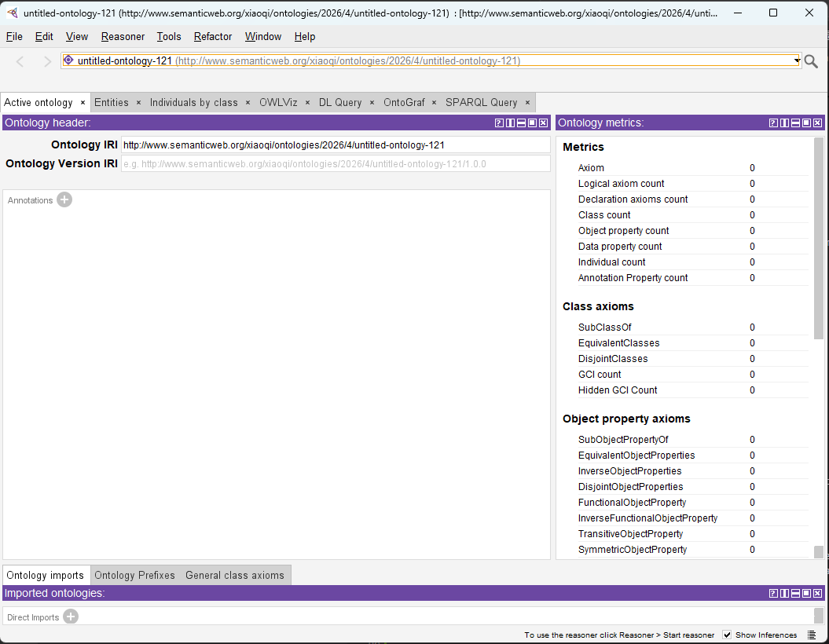Close the OWLViz tab
The height and width of the screenshot is (644, 829).
(308, 103)
